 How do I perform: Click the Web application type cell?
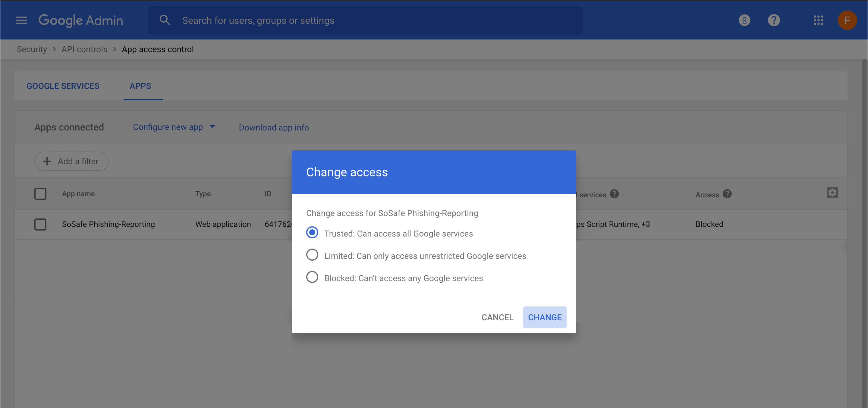tap(223, 224)
